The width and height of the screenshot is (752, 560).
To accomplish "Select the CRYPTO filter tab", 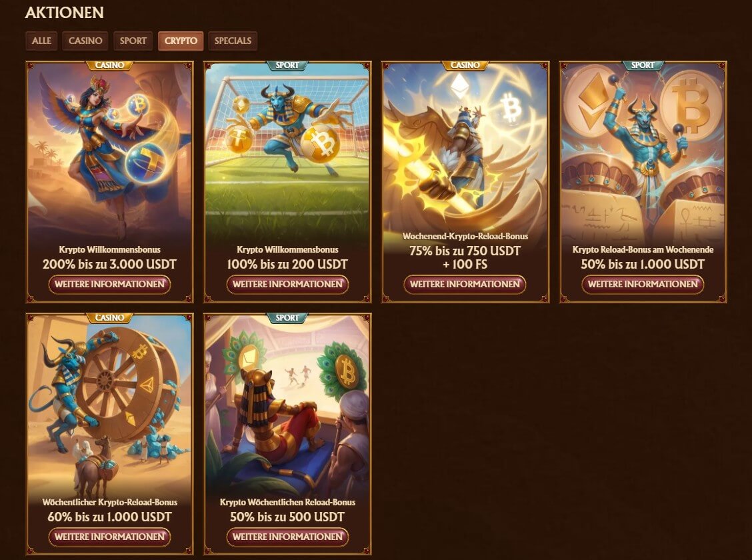I will [x=181, y=41].
